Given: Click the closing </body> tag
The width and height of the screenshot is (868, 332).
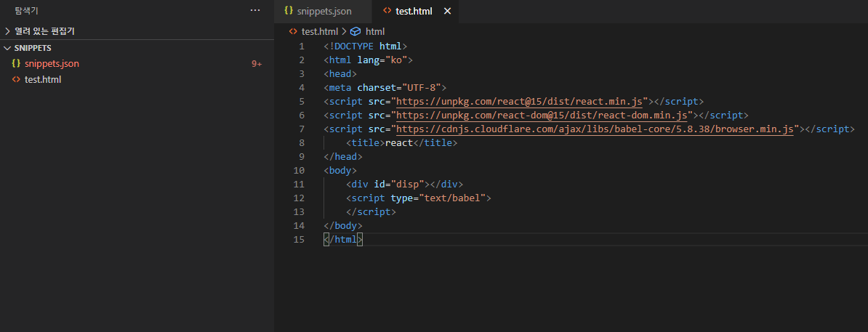Looking at the screenshot, I should coord(343,226).
